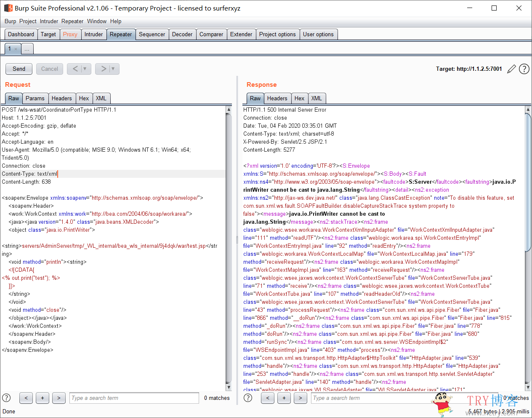Go to the next match in response search
The height and width of the screenshot is (418, 532).
(301, 398)
